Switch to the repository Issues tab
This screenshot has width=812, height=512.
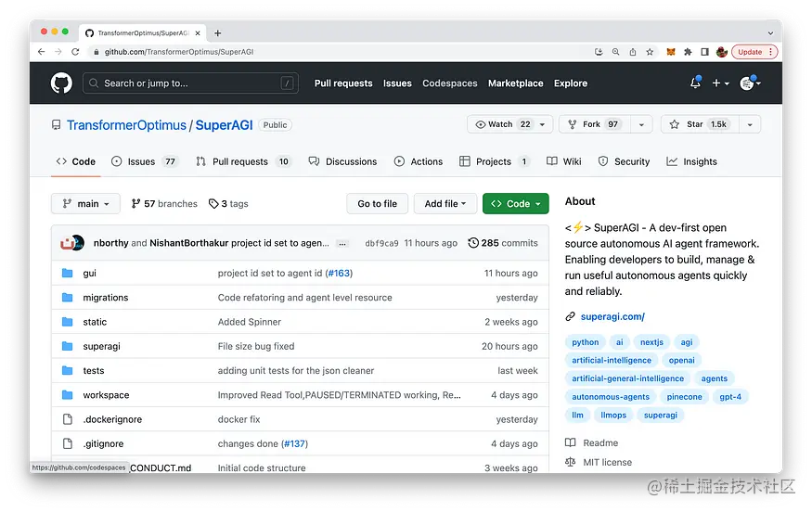tap(145, 161)
